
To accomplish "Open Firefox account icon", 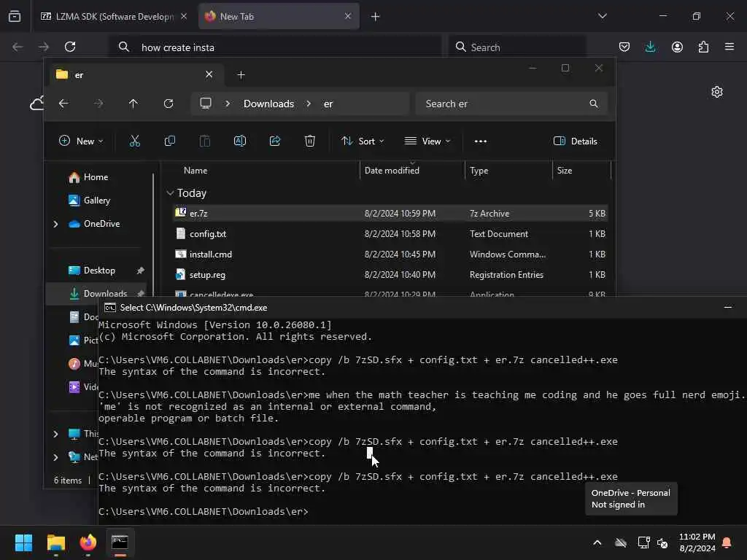I will 677,47.
